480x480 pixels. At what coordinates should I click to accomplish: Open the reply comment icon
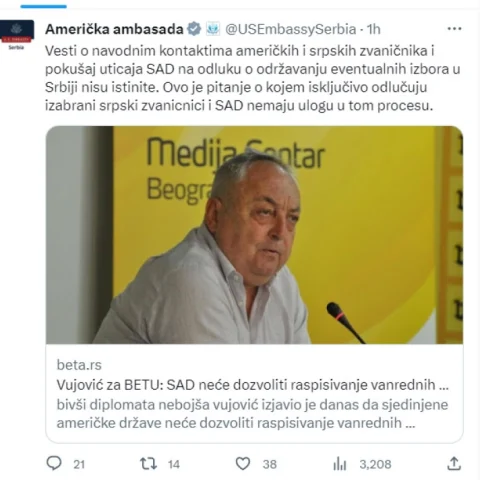(x=54, y=463)
